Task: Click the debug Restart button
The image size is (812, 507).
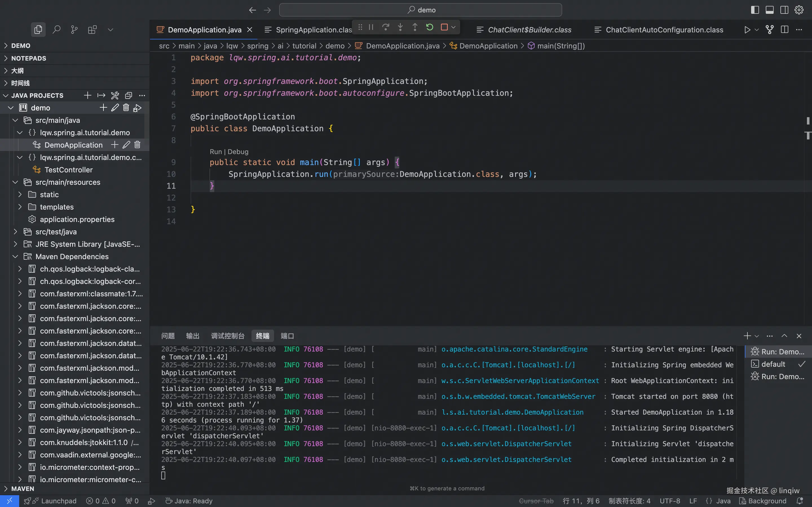Action: (x=429, y=27)
